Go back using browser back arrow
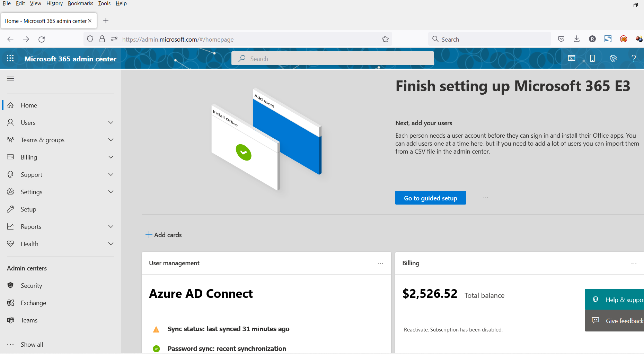The height and width of the screenshot is (354, 644). tap(10, 39)
